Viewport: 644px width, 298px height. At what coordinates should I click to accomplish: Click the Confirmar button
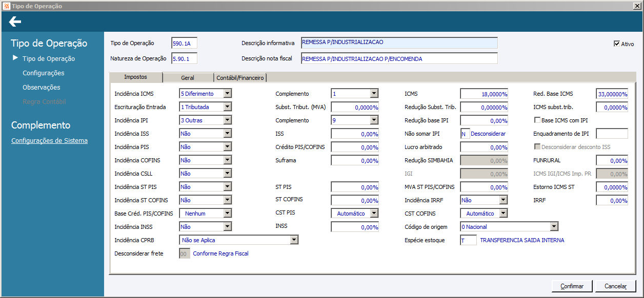coord(572,286)
